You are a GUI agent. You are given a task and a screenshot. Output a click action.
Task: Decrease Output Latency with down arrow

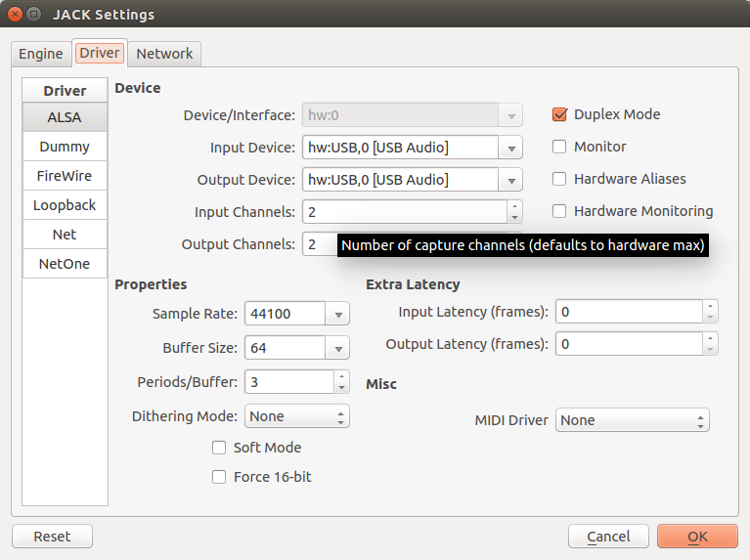pos(710,350)
